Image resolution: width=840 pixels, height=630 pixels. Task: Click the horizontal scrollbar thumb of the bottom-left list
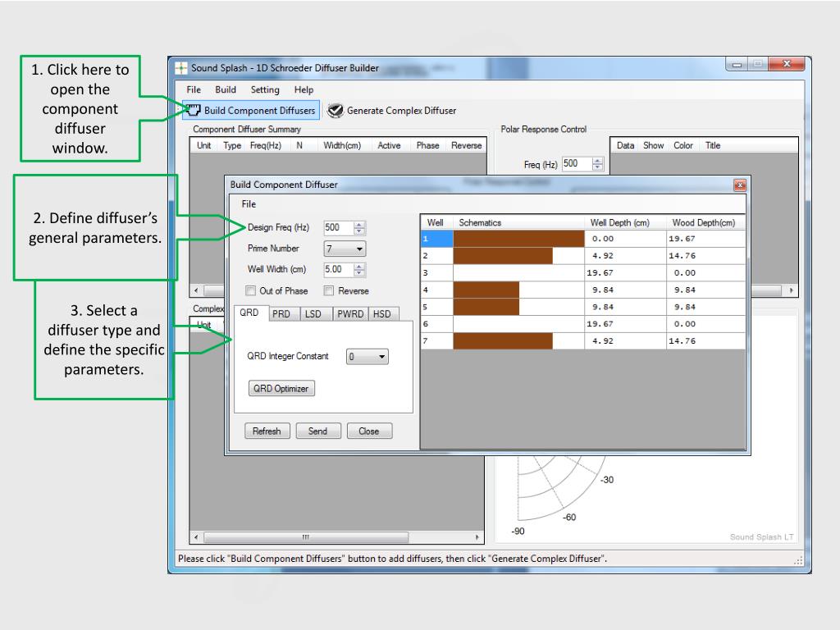tap(306, 537)
